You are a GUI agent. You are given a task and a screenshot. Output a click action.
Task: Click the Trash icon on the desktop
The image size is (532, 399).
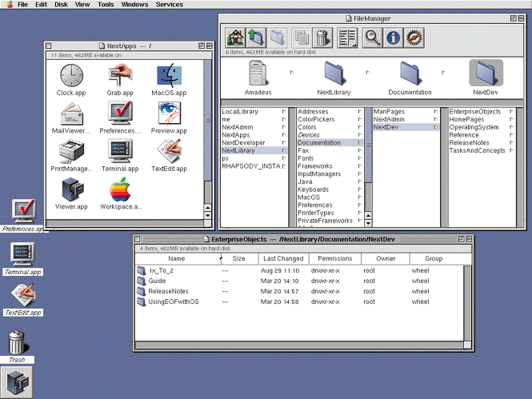(x=17, y=342)
